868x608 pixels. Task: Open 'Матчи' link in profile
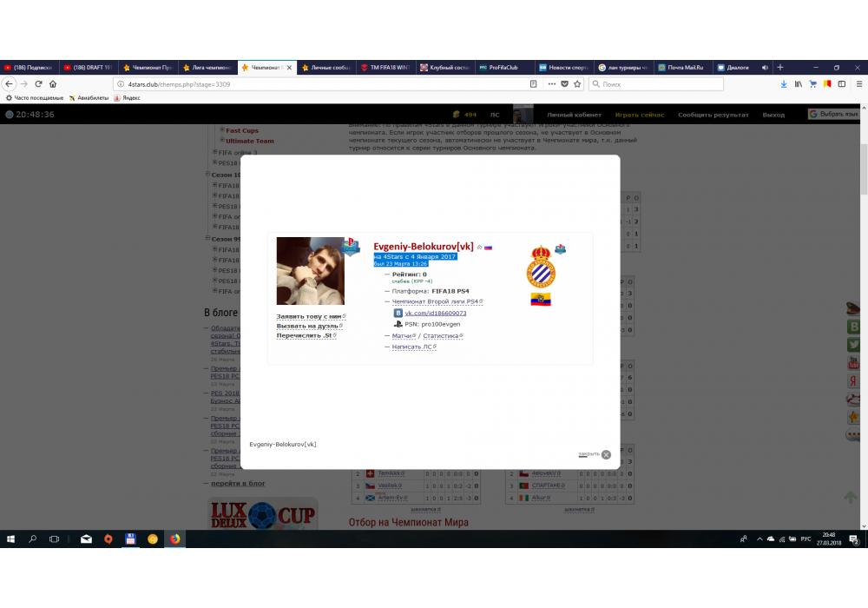point(403,335)
